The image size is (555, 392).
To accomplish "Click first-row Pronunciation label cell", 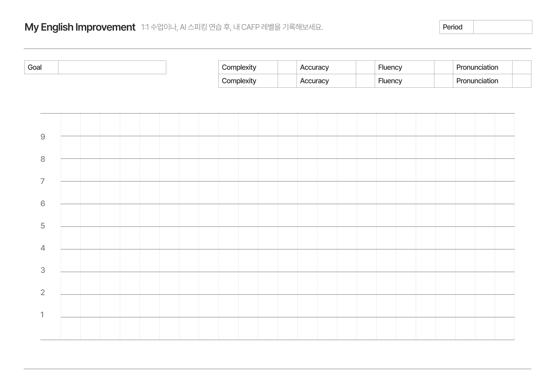I will tap(482, 67).
